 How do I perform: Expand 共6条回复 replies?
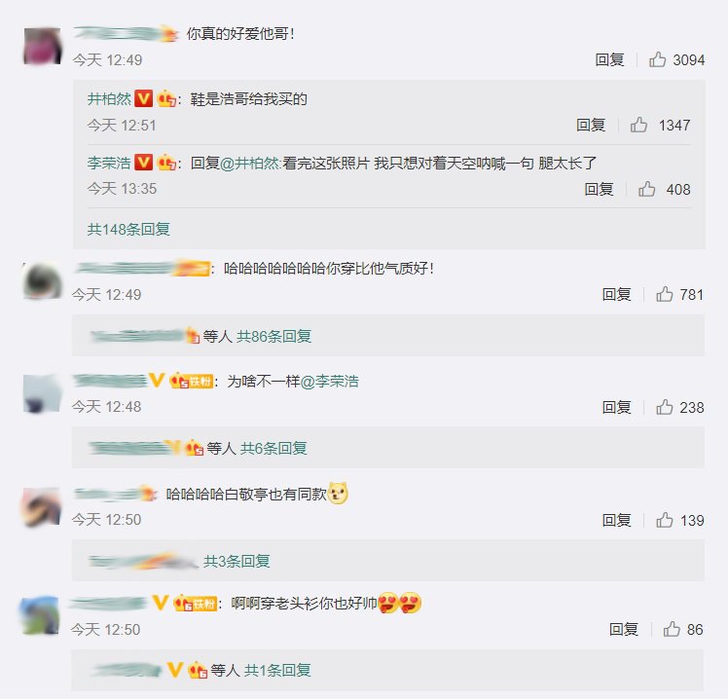(x=273, y=448)
